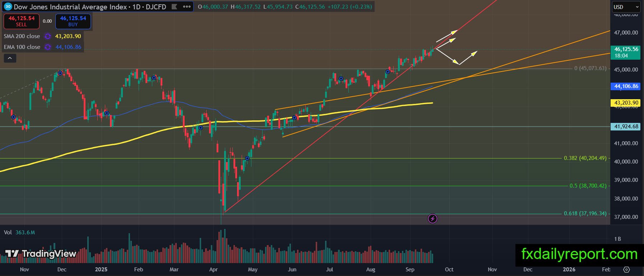Viewport: 644px width, 276px height.
Task: Click the Aug label on the time axis
Action: coord(370,270)
